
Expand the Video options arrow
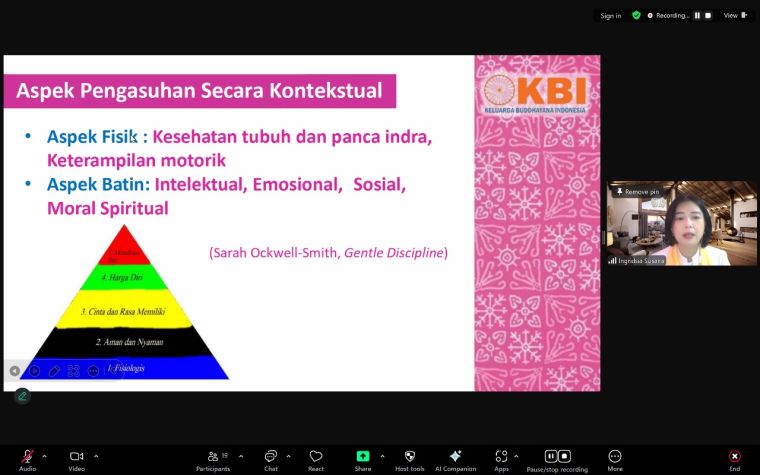(x=96, y=456)
